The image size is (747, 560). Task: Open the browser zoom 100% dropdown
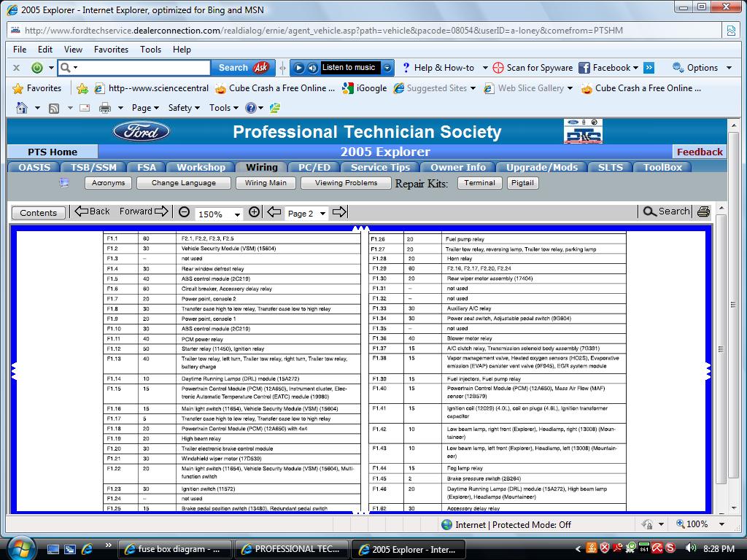point(722,524)
